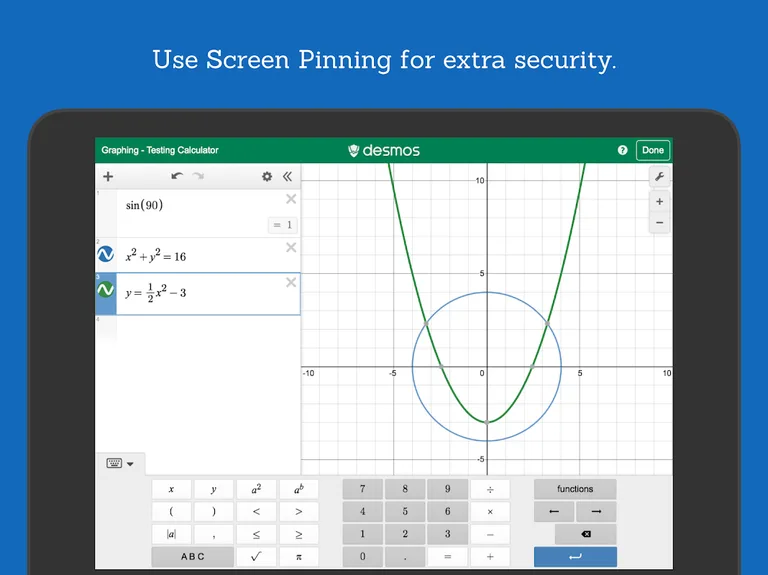Redo the last undone edit
The height and width of the screenshot is (575, 768).
click(198, 176)
